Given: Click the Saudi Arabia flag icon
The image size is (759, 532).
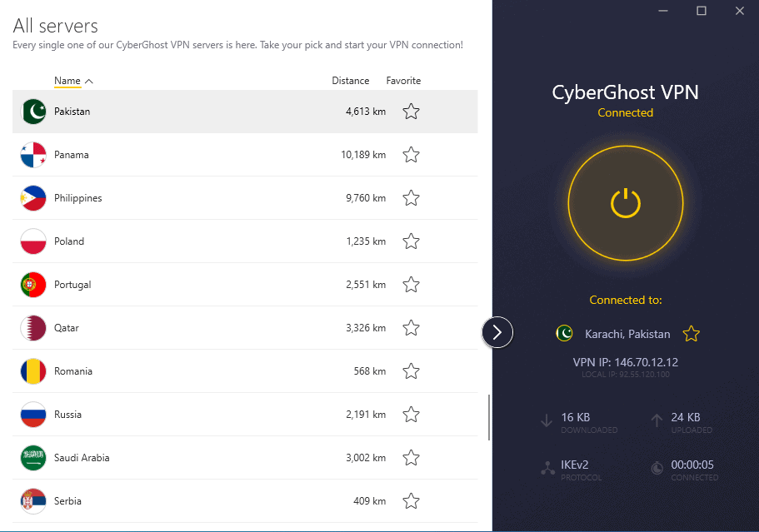Looking at the screenshot, I should click(33, 458).
